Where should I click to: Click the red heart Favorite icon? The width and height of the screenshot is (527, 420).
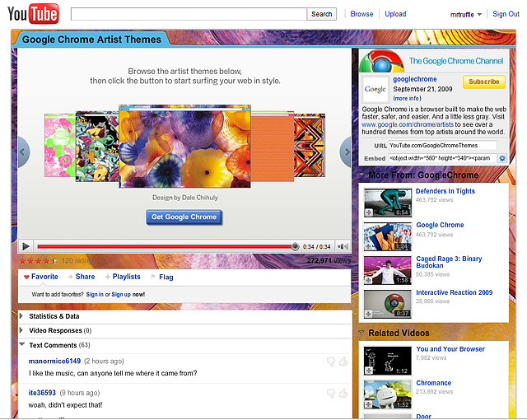pyautogui.click(x=26, y=277)
